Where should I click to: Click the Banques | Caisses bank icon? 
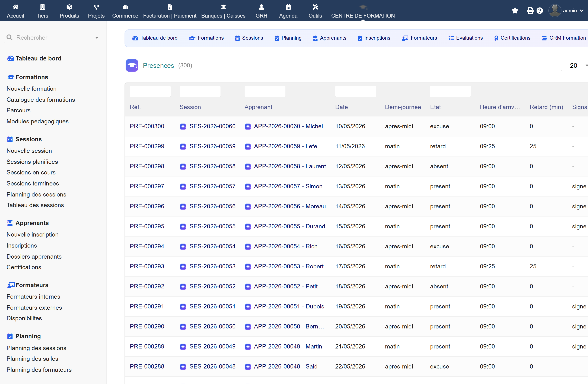pos(223,7)
